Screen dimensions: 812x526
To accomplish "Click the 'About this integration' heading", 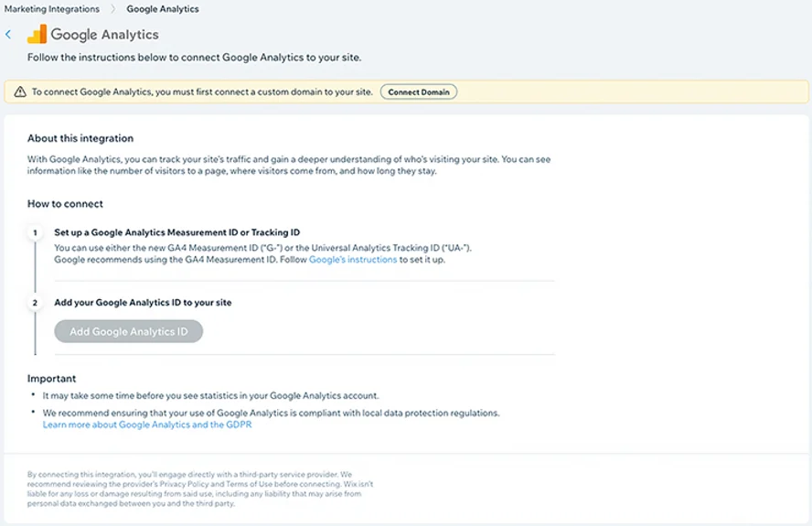I will [80, 138].
